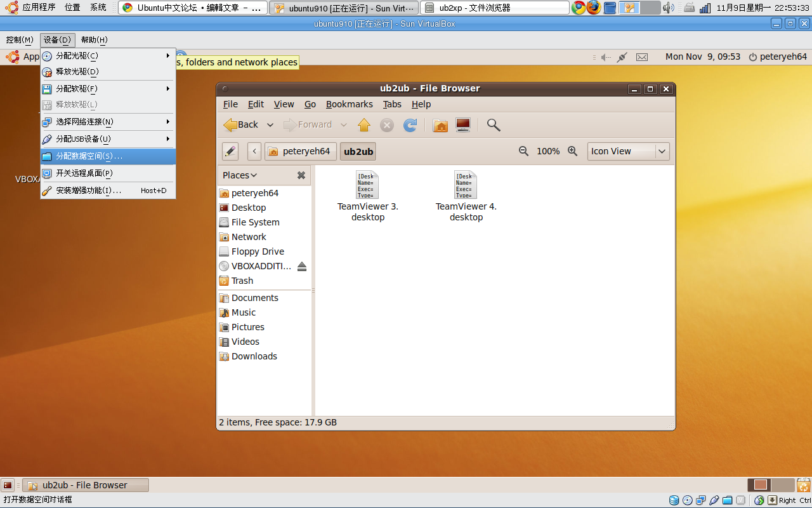Open the peteryeh64 user menu in guest panel
The height and width of the screenshot is (508, 812).
[x=778, y=57]
